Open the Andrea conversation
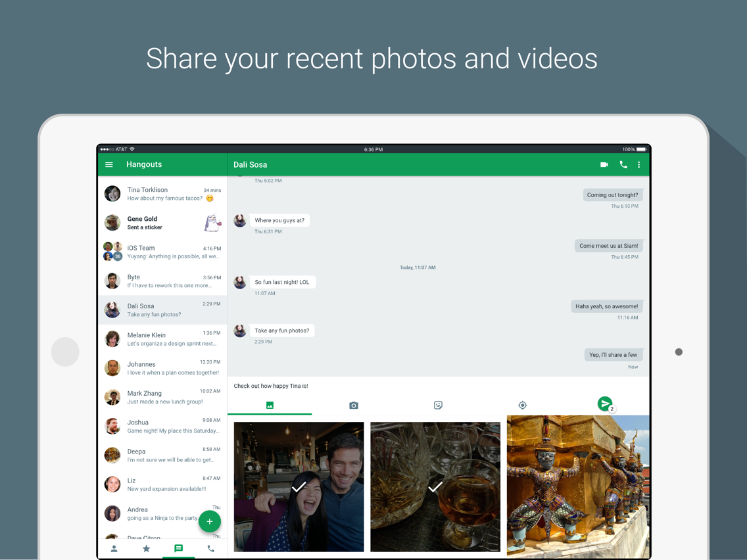The width and height of the screenshot is (747, 560). click(x=162, y=513)
